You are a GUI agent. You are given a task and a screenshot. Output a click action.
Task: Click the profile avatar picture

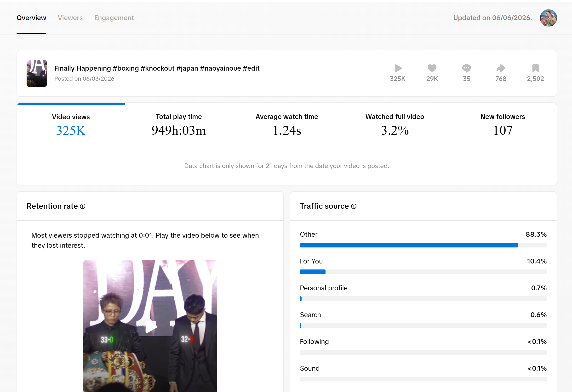(x=548, y=18)
